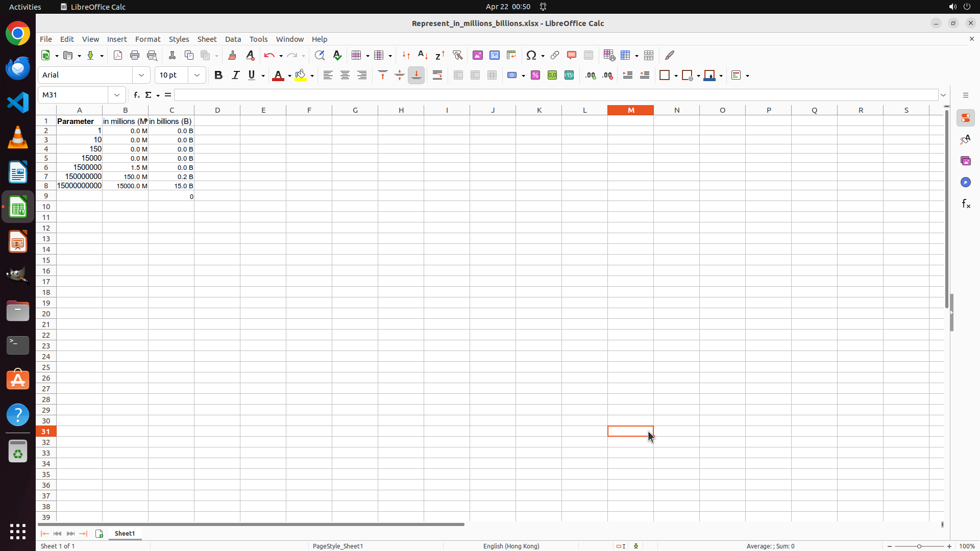The height and width of the screenshot is (551, 980).
Task: Apply the yellow background color swatch
Action: click(301, 76)
